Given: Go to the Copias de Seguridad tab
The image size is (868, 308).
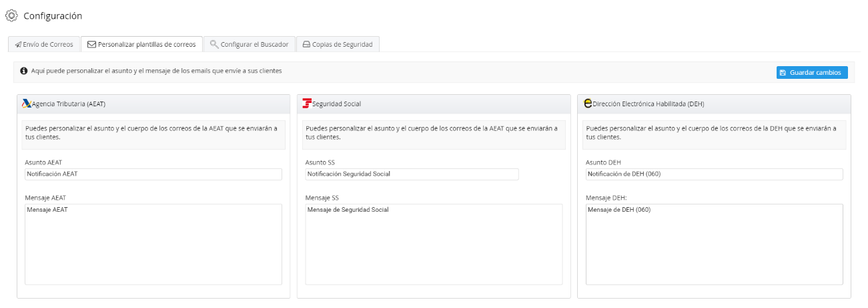Looking at the screenshot, I should (x=338, y=45).
